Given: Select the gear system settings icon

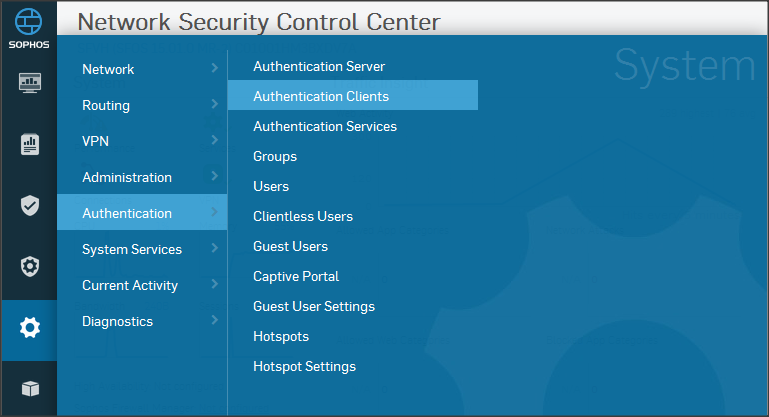Looking at the screenshot, I should point(29,328).
